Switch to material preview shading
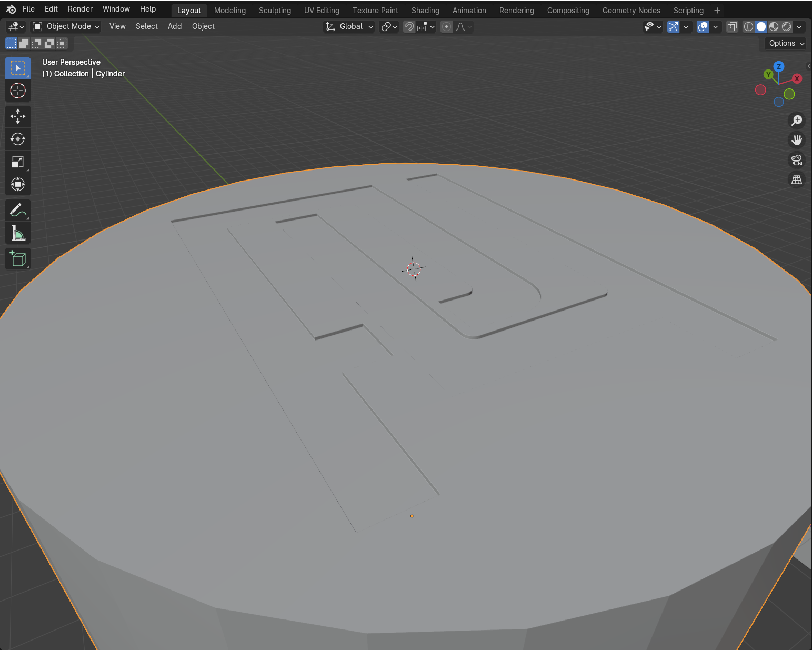812x650 pixels. [774, 26]
